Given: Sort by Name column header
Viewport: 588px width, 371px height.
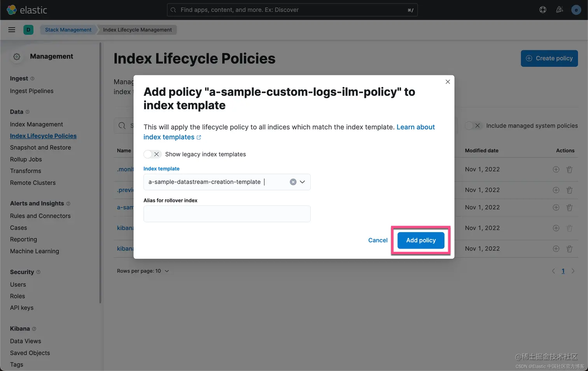Looking at the screenshot, I should [x=124, y=150].
